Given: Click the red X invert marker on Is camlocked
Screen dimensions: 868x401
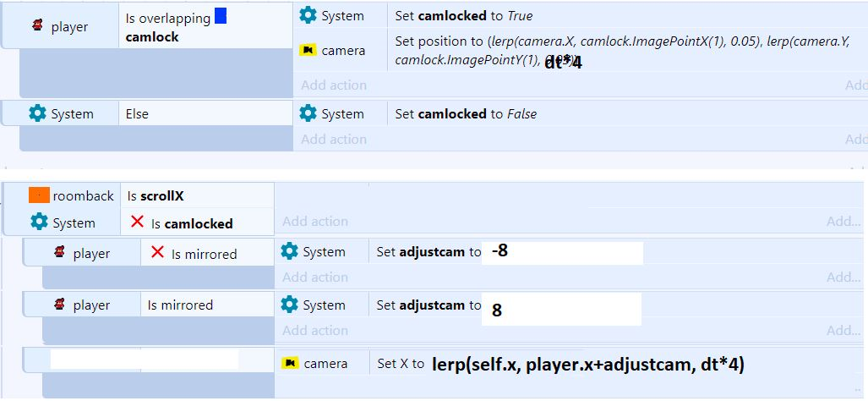Looking at the screenshot, I should pos(137,222).
